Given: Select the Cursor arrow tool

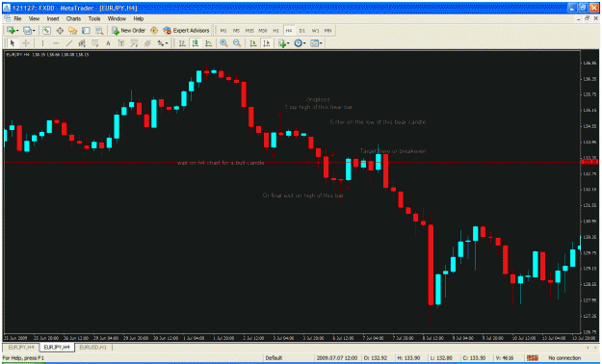Looking at the screenshot, I should pyautogui.click(x=13, y=43).
